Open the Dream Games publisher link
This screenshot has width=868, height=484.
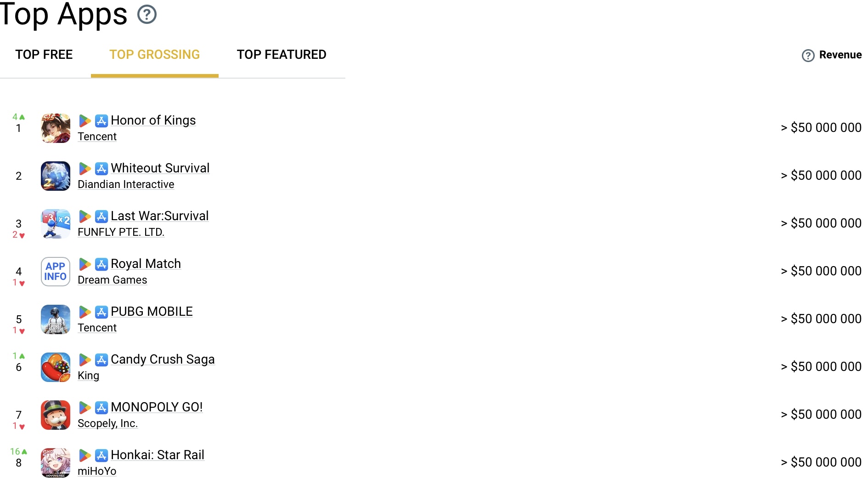pyautogui.click(x=113, y=280)
